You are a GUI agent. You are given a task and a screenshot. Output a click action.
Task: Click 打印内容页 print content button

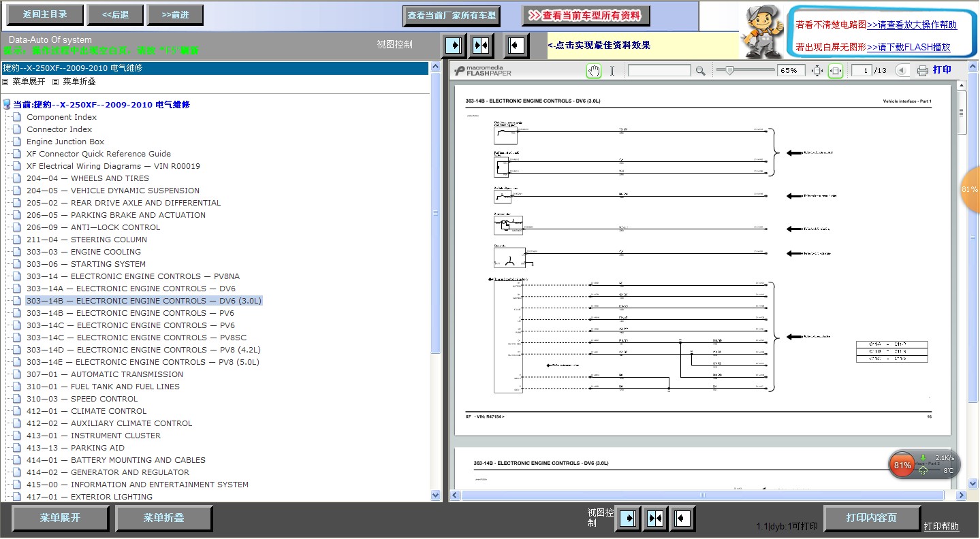point(872,518)
